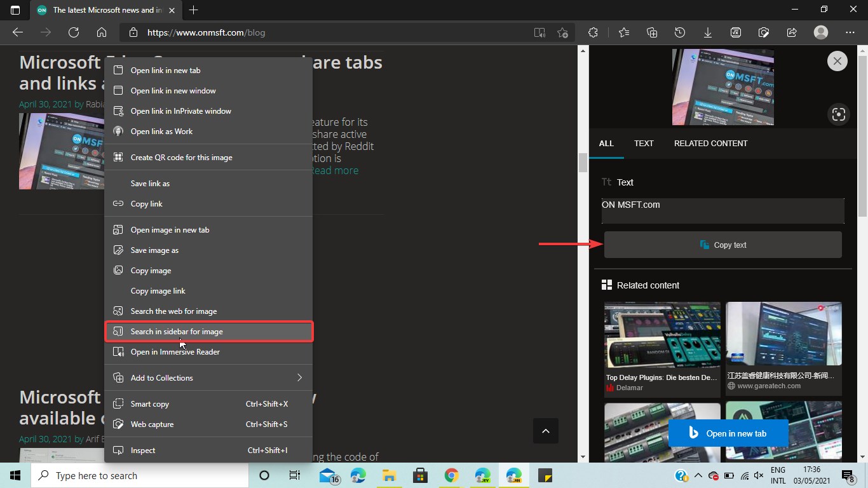Viewport: 868px width, 488px height.
Task: Choose Smart copy from context menu
Action: [x=208, y=404]
